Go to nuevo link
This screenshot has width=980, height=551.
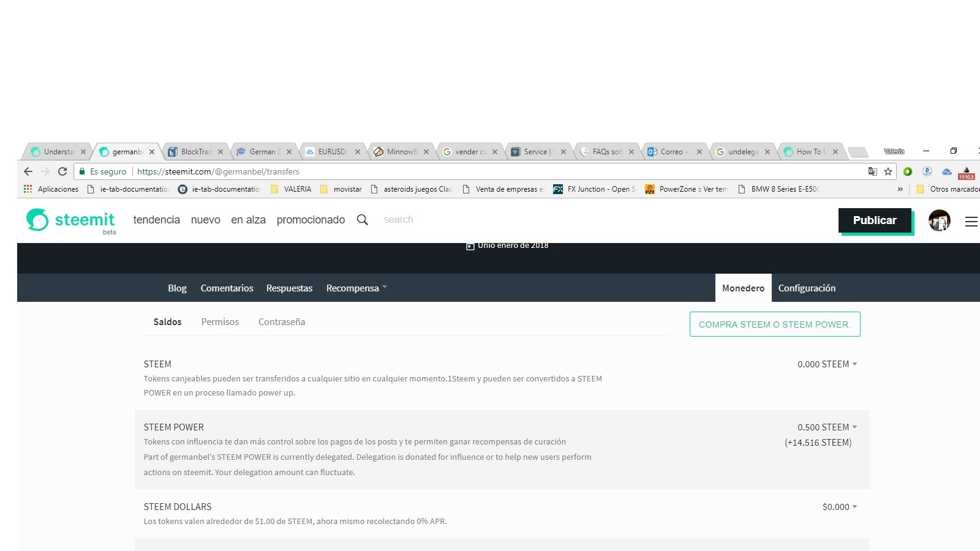tap(205, 220)
